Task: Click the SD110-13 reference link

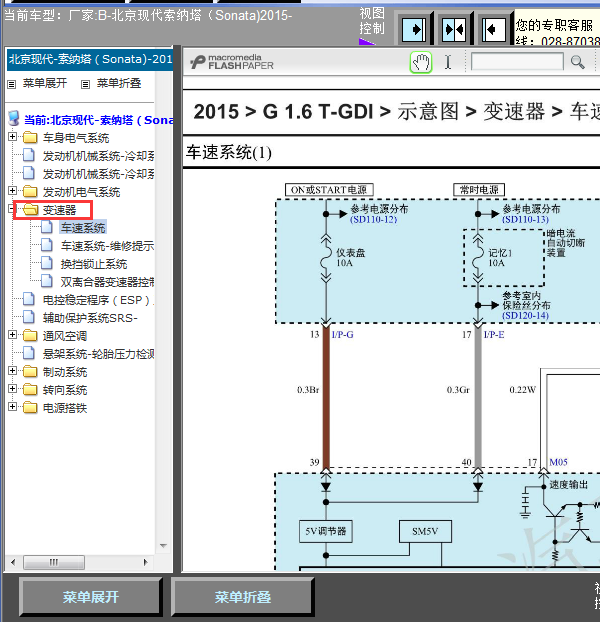Action: click(525, 219)
